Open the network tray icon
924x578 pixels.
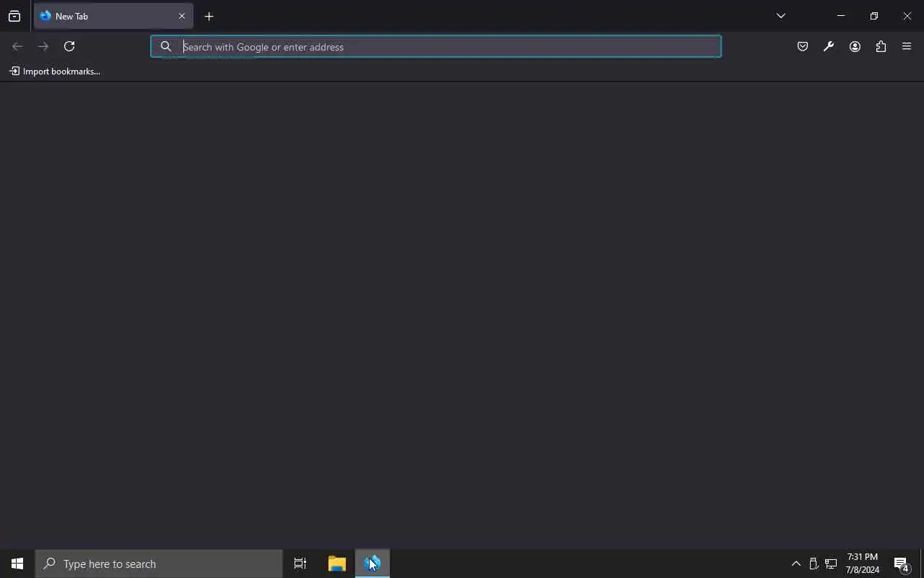point(831,564)
